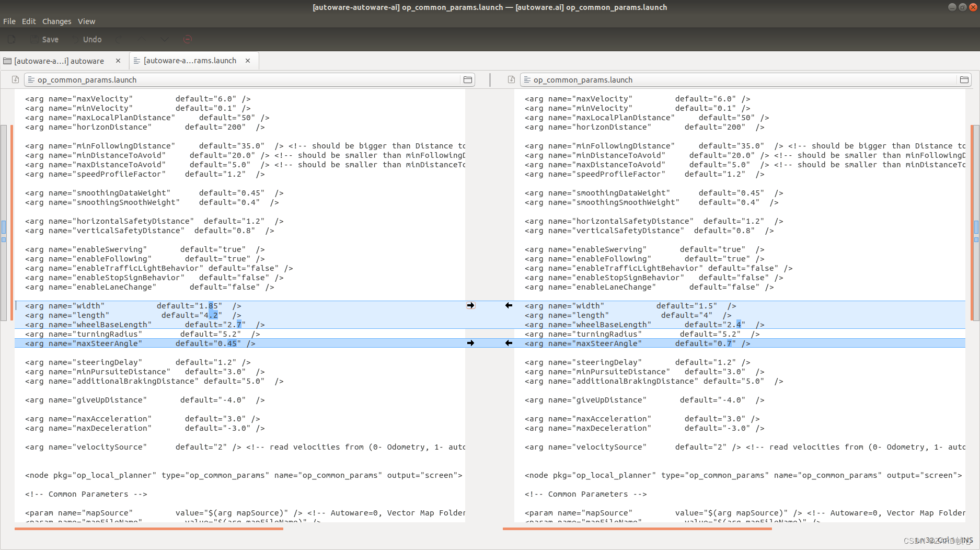Screen dimensions: 980x550
Task: Switch to the autoware folder tab
Action: tap(59, 61)
